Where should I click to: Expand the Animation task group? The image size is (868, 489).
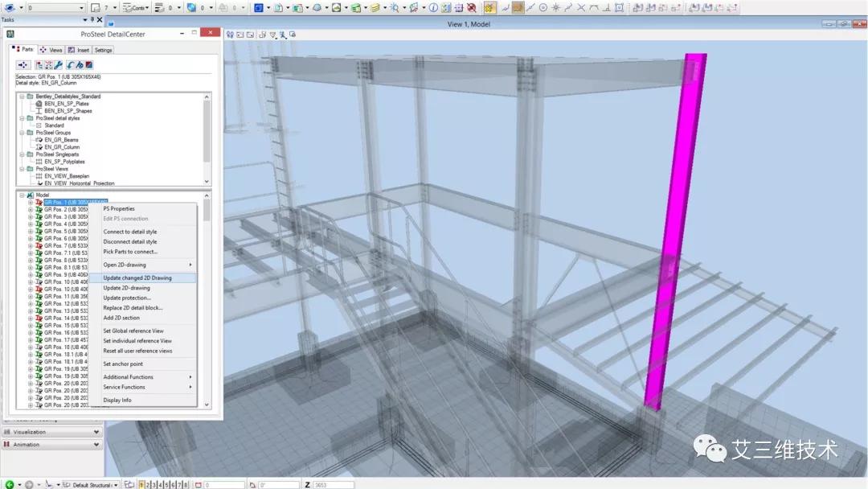pyautogui.click(x=51, y=445)
